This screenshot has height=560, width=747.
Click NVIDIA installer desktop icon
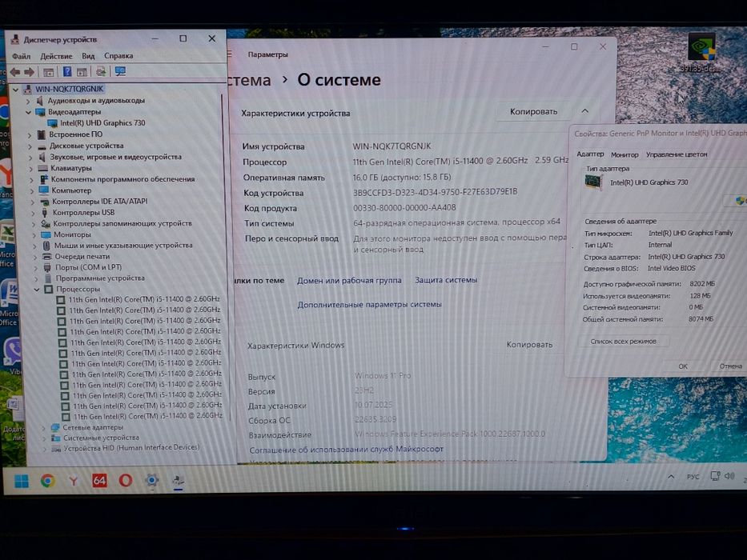click(701, 52)
